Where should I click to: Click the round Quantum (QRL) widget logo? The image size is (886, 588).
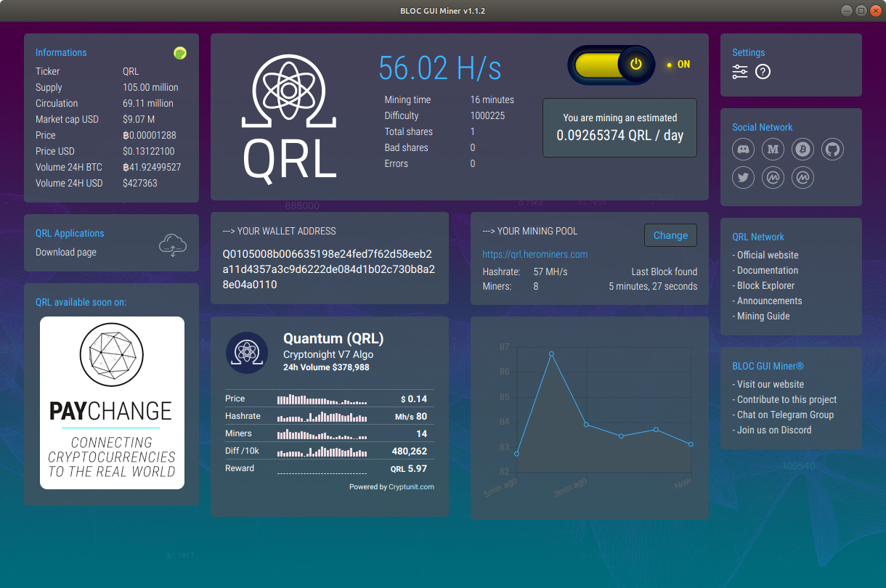(248, 353)
